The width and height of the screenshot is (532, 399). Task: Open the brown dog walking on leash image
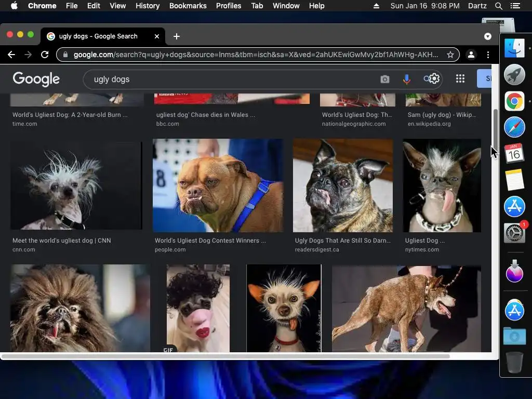coord(406,308)
